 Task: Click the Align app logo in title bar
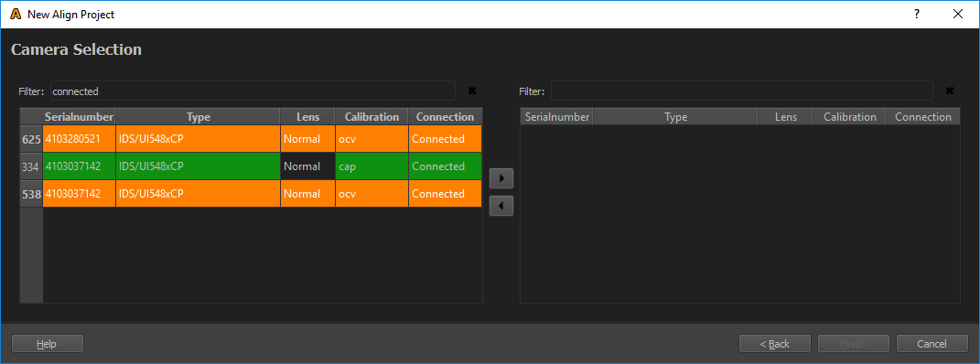pos(16,14)
